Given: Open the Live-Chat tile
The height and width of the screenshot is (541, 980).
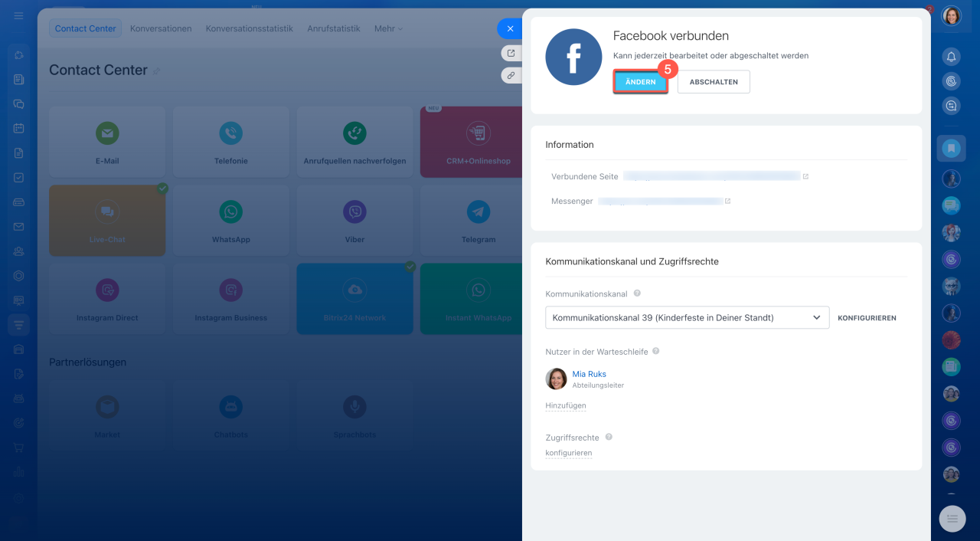Looking at the screenshot, I should tap(107, 221).
